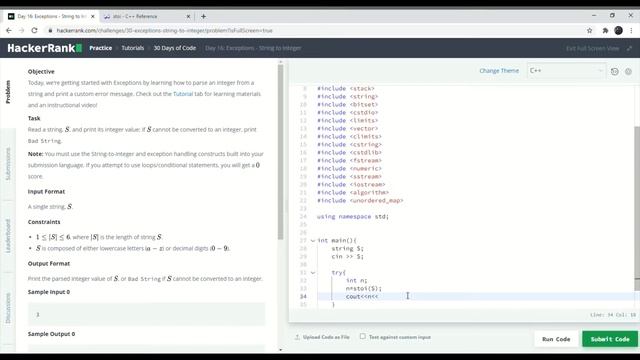This screenshot has width=640, height=360.
Task: Open the Practice menu item
Action: [x=100, y=48]
